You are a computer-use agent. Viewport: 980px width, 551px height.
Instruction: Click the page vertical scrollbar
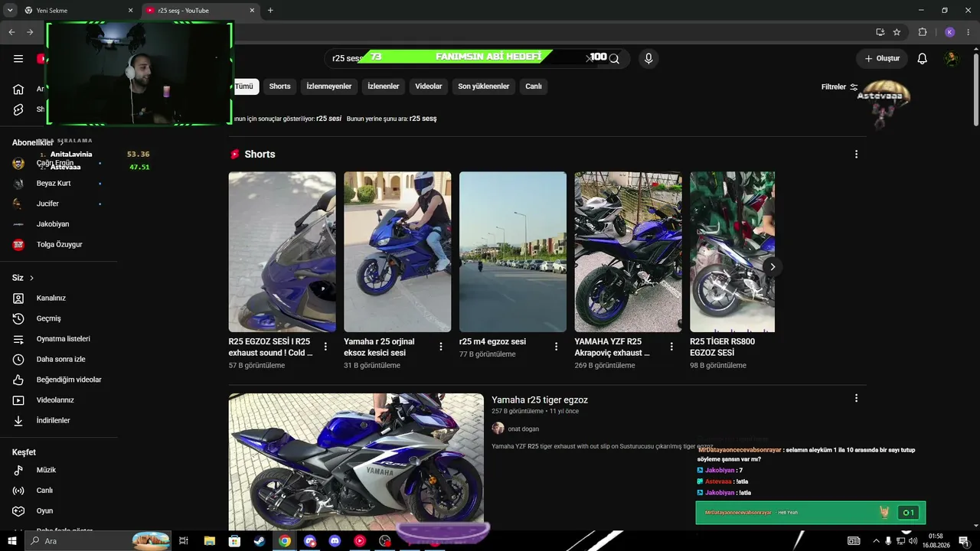(x=975, y=88)
